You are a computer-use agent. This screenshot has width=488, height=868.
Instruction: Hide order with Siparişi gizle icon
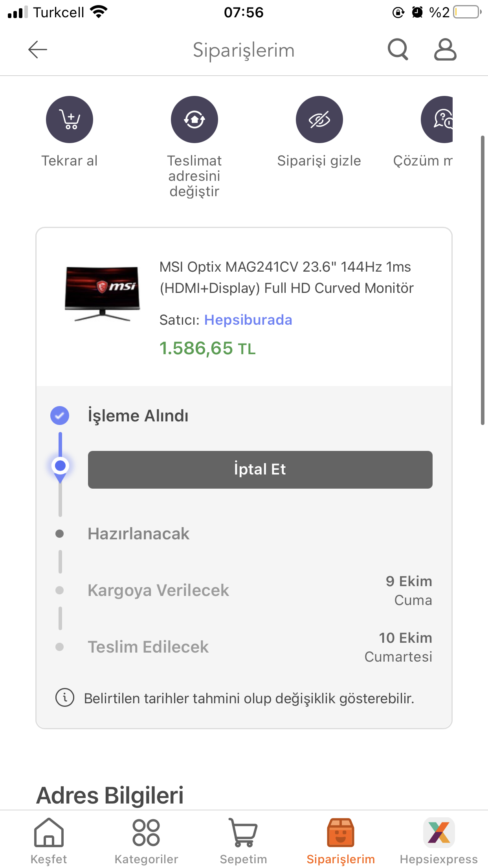[319, 120]
